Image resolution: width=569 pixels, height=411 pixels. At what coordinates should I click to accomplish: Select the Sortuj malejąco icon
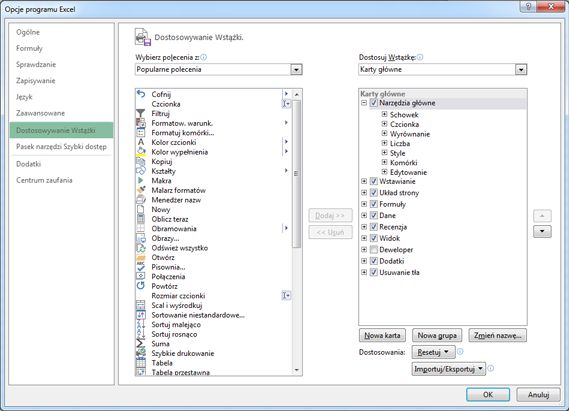[141, 324]
